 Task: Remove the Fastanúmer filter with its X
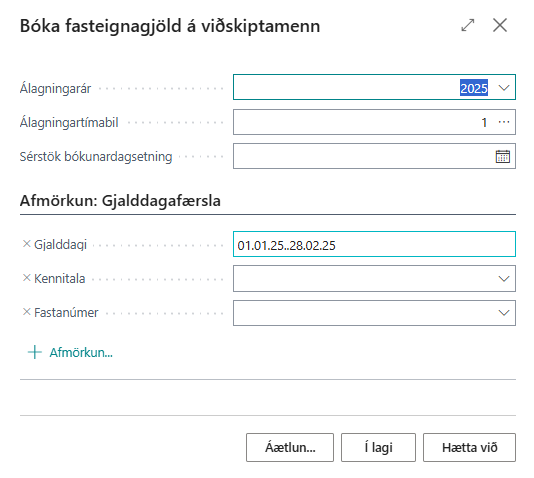[x=27, y=312]
